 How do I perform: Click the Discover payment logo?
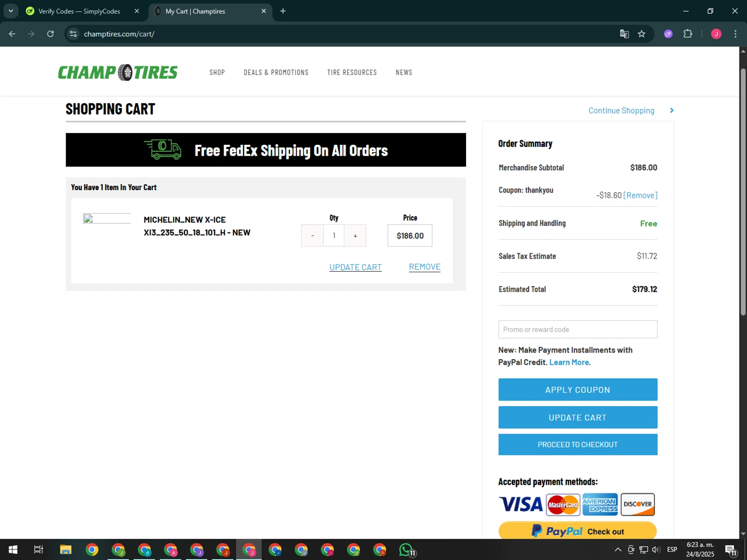(x=638, y=505)
